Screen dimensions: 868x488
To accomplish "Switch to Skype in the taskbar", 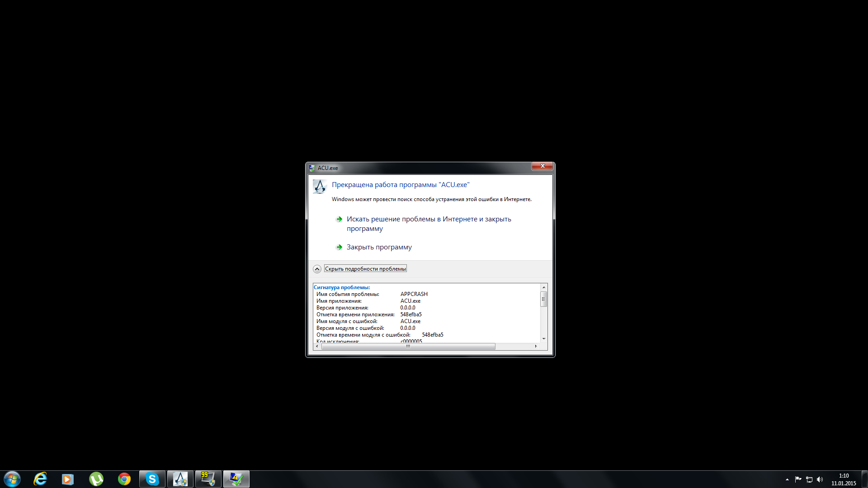I will [x=152, y=479].
